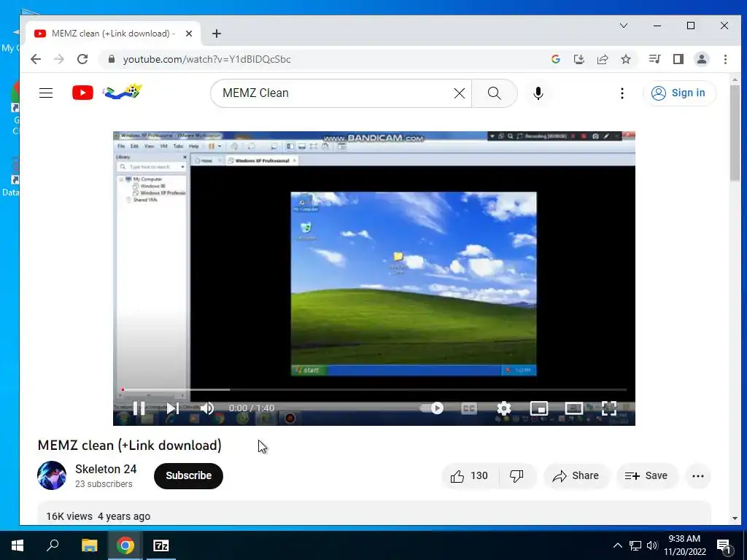Clear the MEMZ Clean search text

[460, 93]
